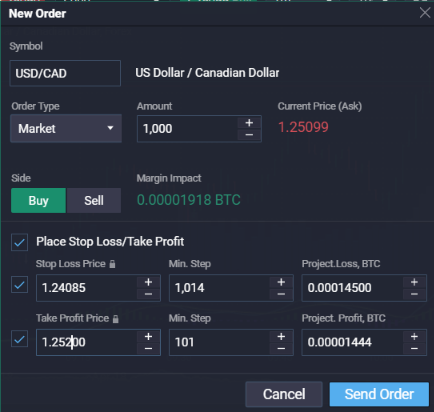This screenshot has height=412, width=434.
Task: Click the lock icon beside Take Profit Price
Action: pos(115,319)
